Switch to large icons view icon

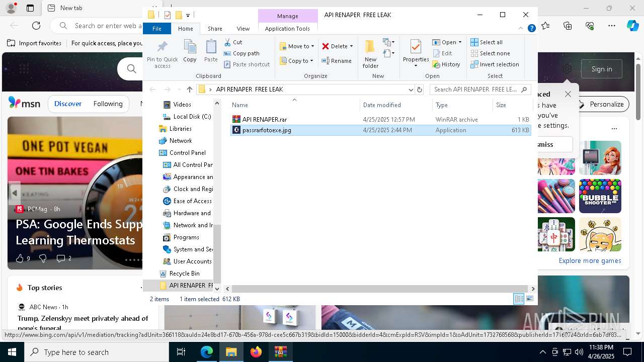tap(529, 299)
